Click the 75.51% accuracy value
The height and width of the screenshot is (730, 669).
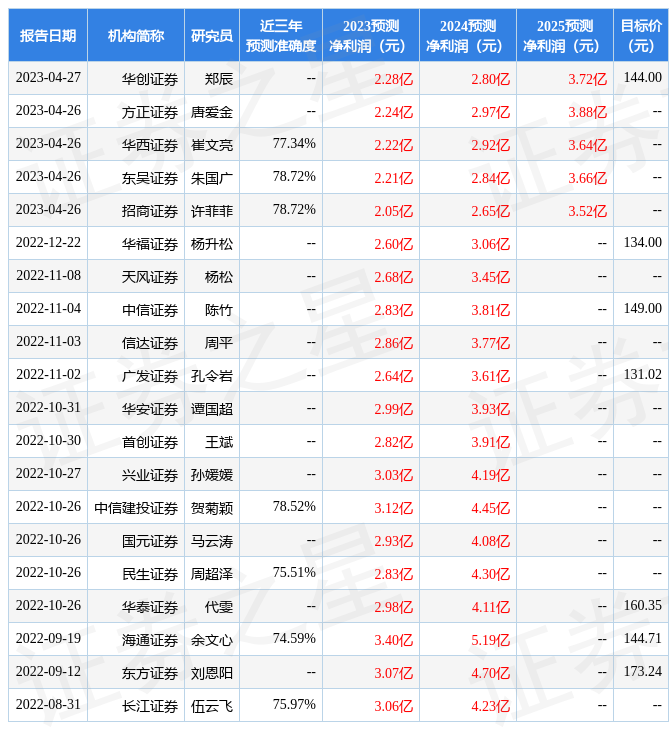tap(294, 573)
